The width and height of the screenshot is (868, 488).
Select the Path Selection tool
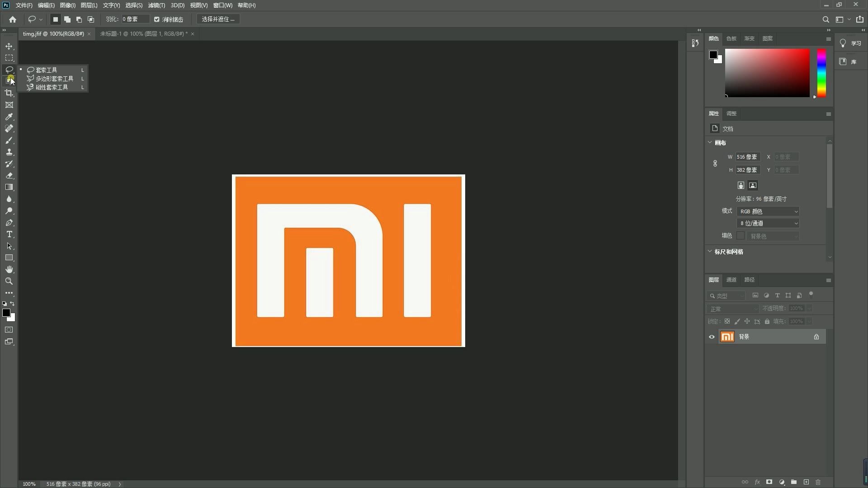(x=9, y=246)
